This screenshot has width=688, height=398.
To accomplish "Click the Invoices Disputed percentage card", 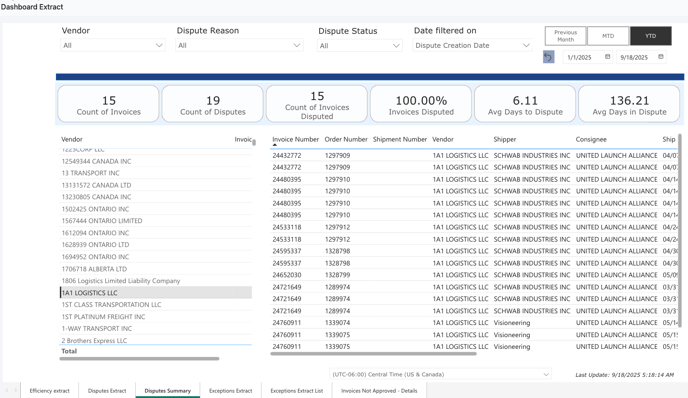I will pyautogui.click(x=421, y=104).
